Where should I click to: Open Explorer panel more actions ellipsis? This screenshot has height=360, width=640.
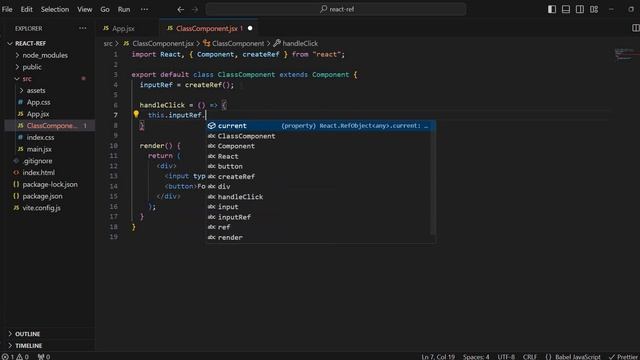tap(83, 28)
